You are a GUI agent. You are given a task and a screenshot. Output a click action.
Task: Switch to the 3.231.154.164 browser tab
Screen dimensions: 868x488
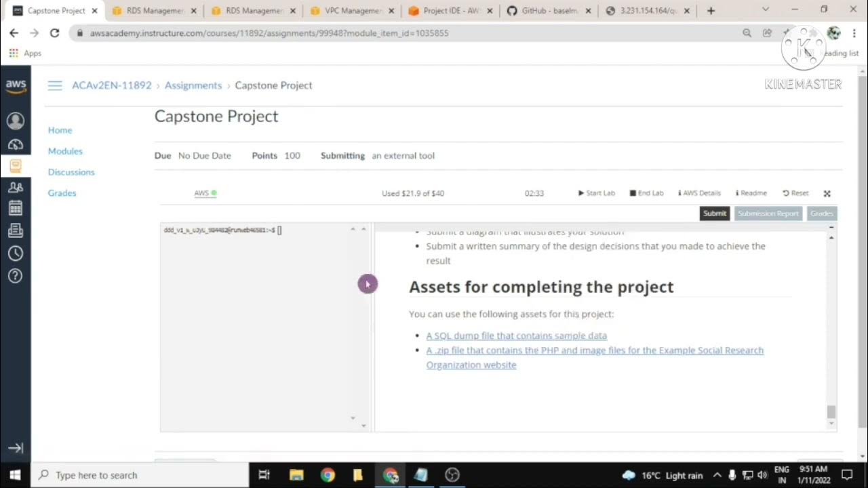(648, 11)
